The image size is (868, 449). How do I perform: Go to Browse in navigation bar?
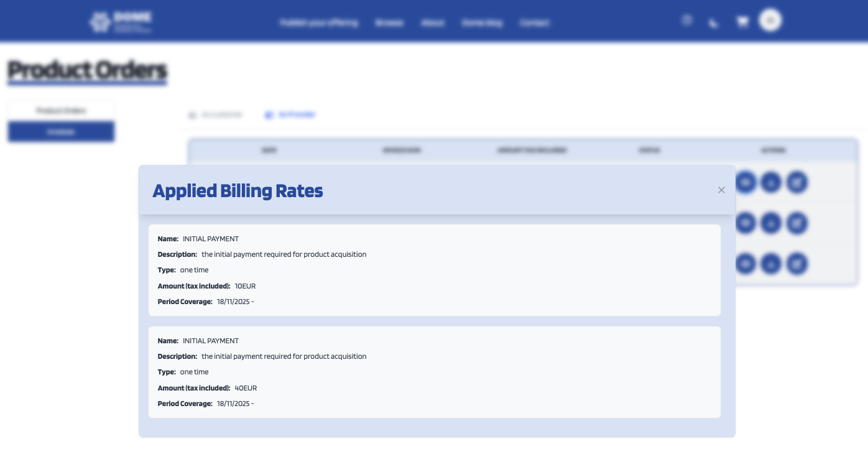pyautogui.click(x=389, y=23)
